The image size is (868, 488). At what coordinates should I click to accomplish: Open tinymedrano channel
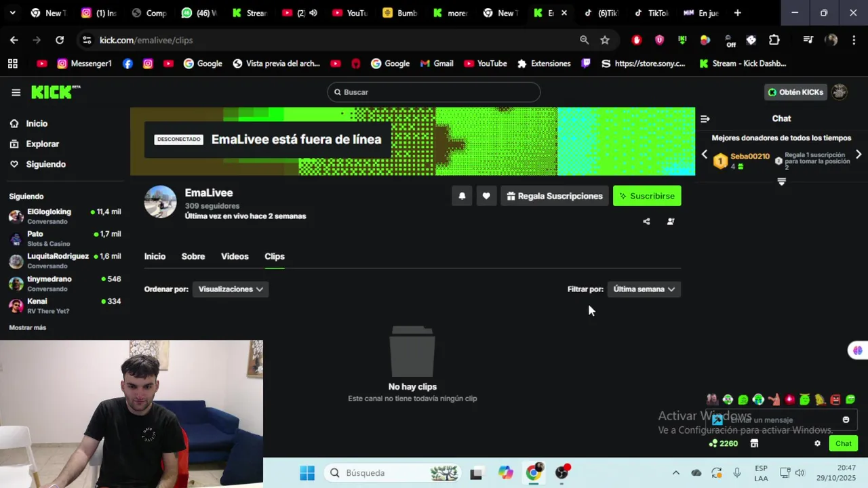[65, 283]
